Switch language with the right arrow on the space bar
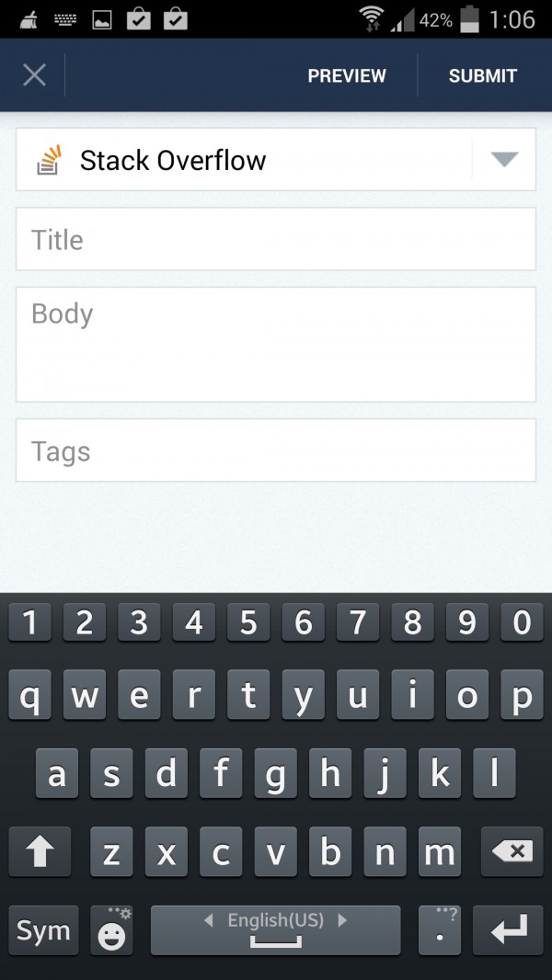Viewport: 552px width, 980px height. coord(341,920)
